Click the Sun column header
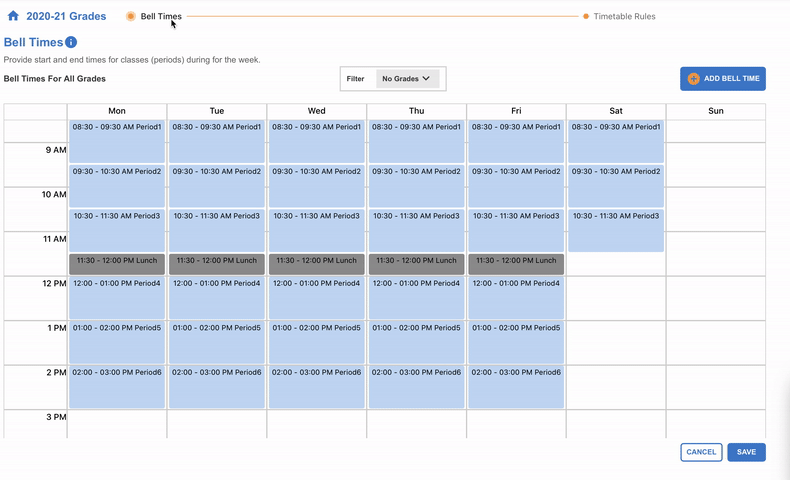Image resolution: width=790 pixels, height=480 pixels. [716, 111]
